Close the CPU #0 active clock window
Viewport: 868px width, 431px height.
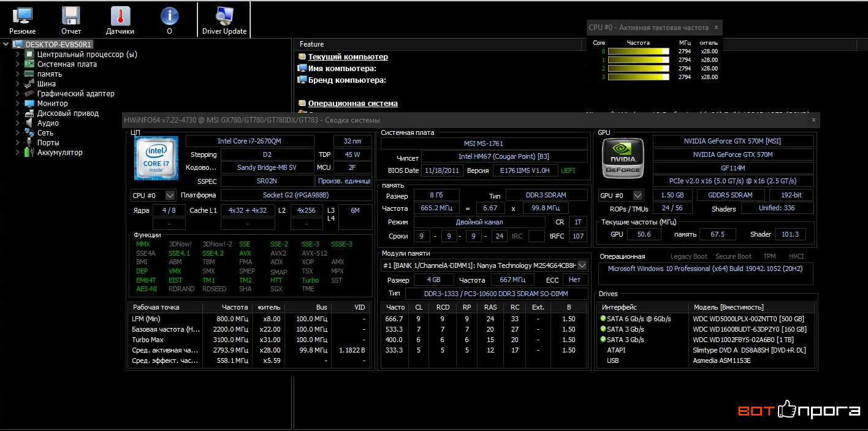point(716,27)
